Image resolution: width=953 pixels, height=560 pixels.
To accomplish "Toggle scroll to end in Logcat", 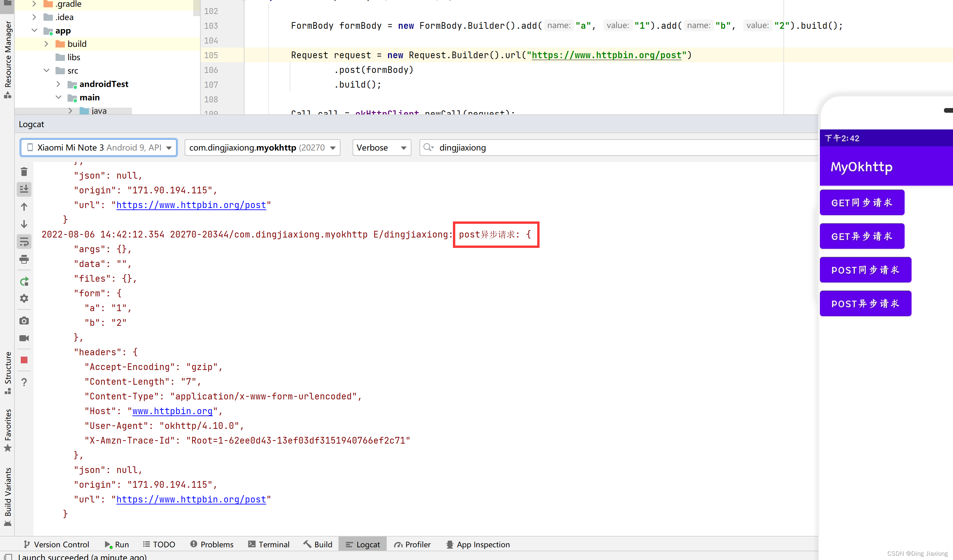I will [24, 189].
